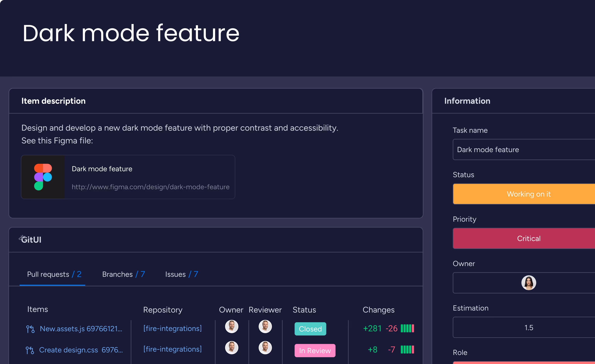
Task: Click pull request icon beside New.assets.js
Action: [x=31, y=329]
